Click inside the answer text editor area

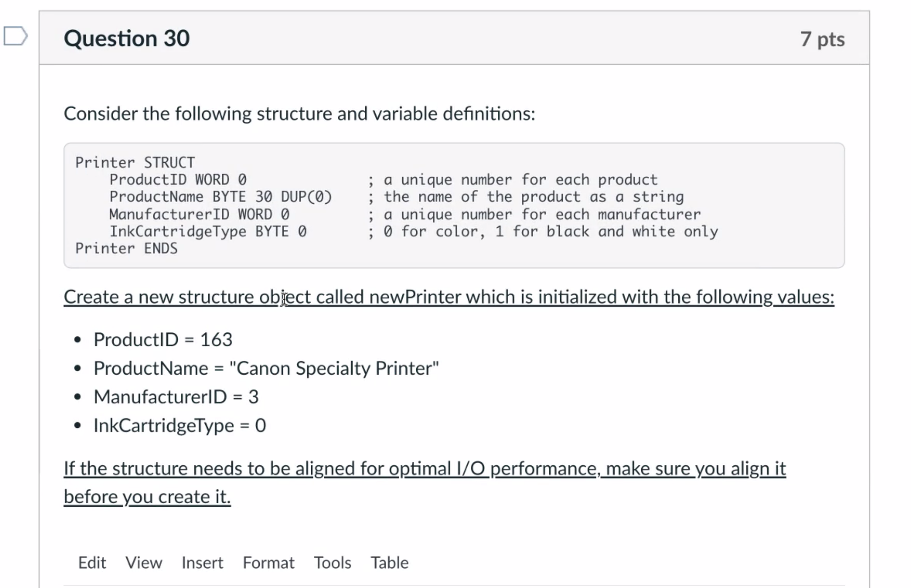[x=451, y=584]
